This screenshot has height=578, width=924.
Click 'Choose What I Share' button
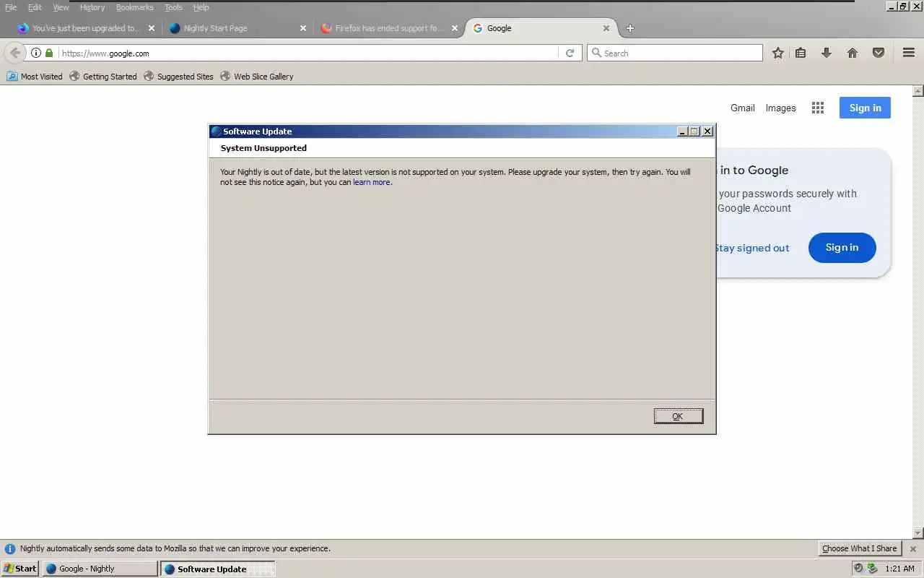[x=859, y=548]
